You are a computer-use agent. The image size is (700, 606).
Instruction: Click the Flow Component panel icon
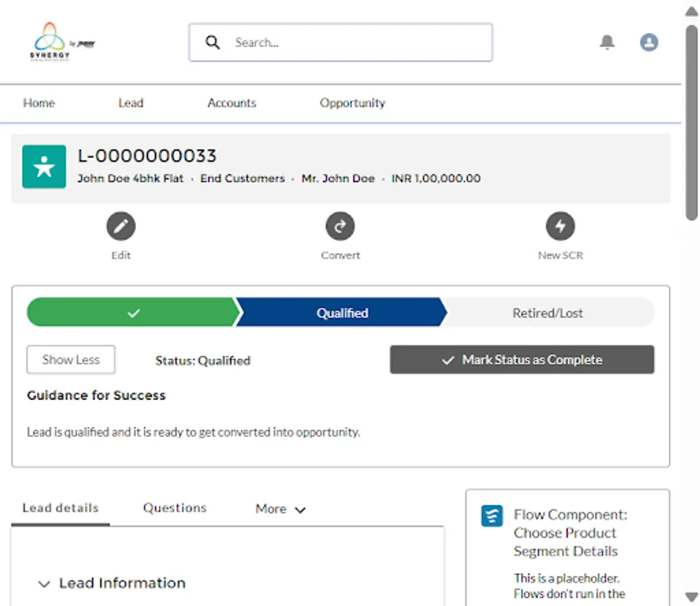(491, 516)
